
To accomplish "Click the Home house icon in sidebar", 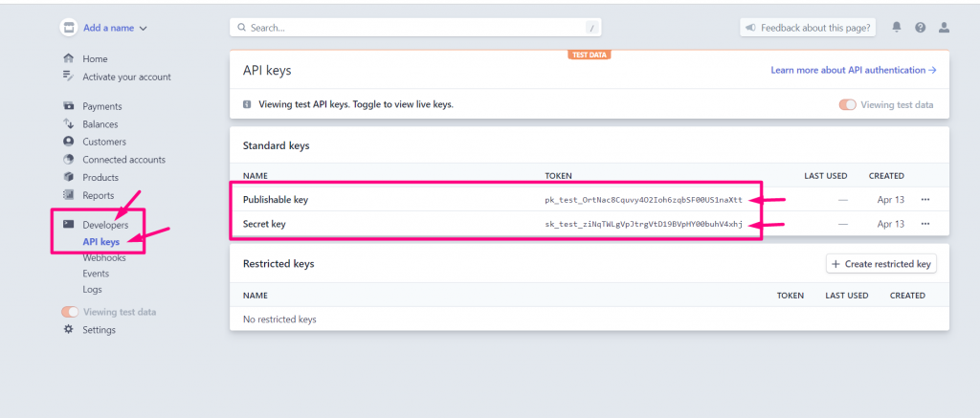I will (69, 58).
